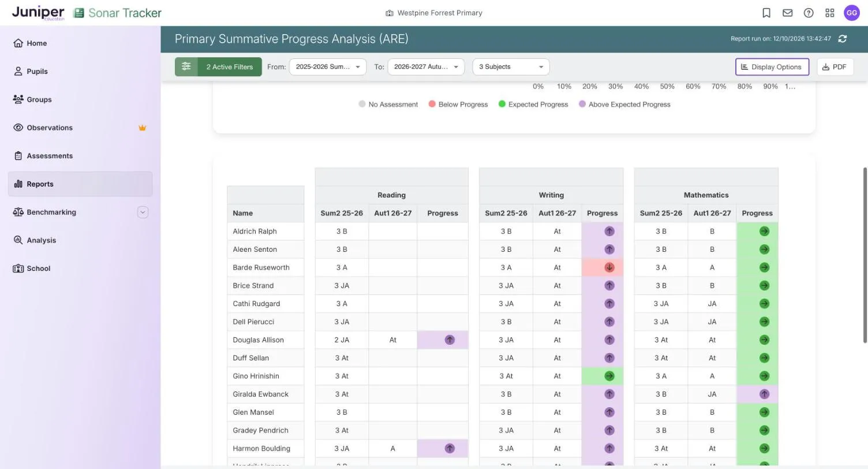Click Westpine Forrest Primary school name

(440, 13)
